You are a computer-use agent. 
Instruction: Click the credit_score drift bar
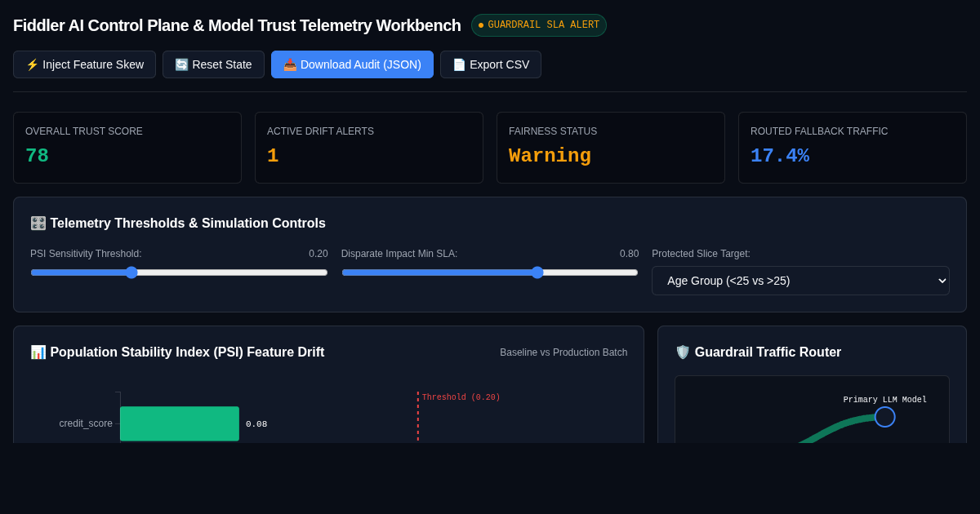[180, 423]
